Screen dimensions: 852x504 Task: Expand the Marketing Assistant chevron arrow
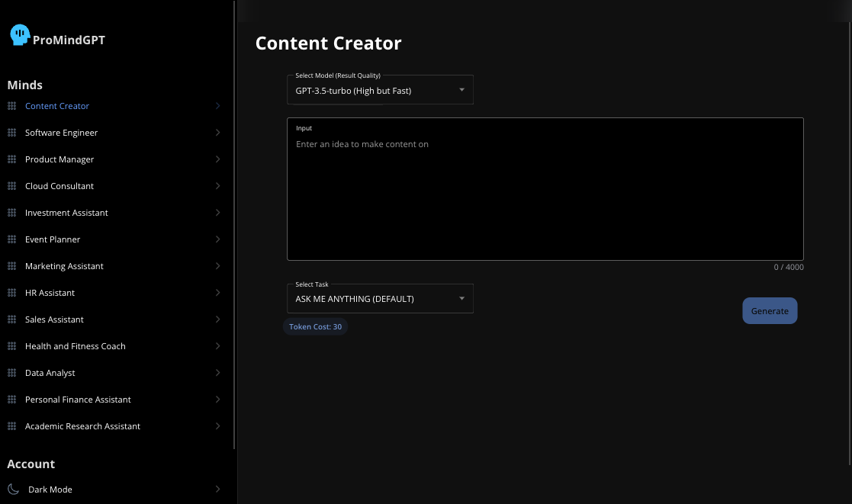pyautogui.click(x=217, y=266)
